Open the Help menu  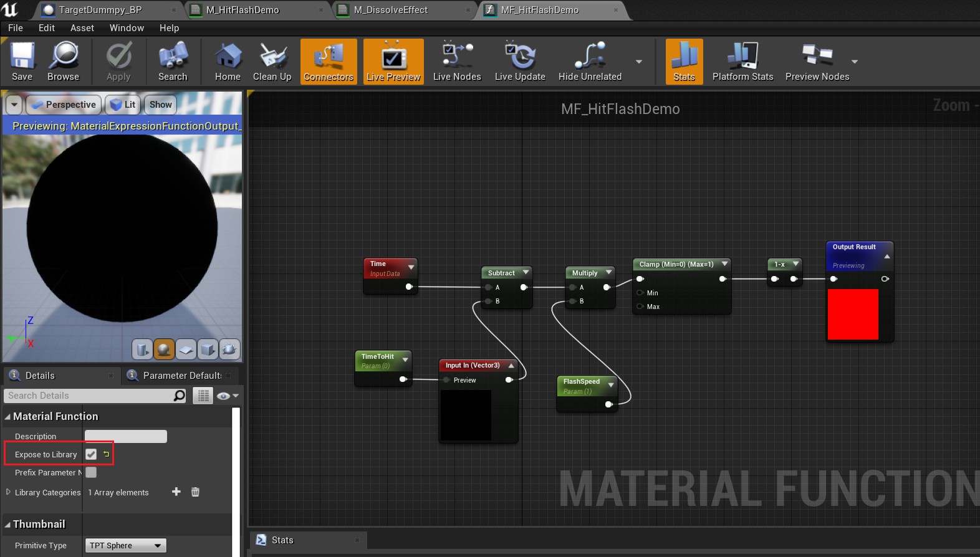169,28
